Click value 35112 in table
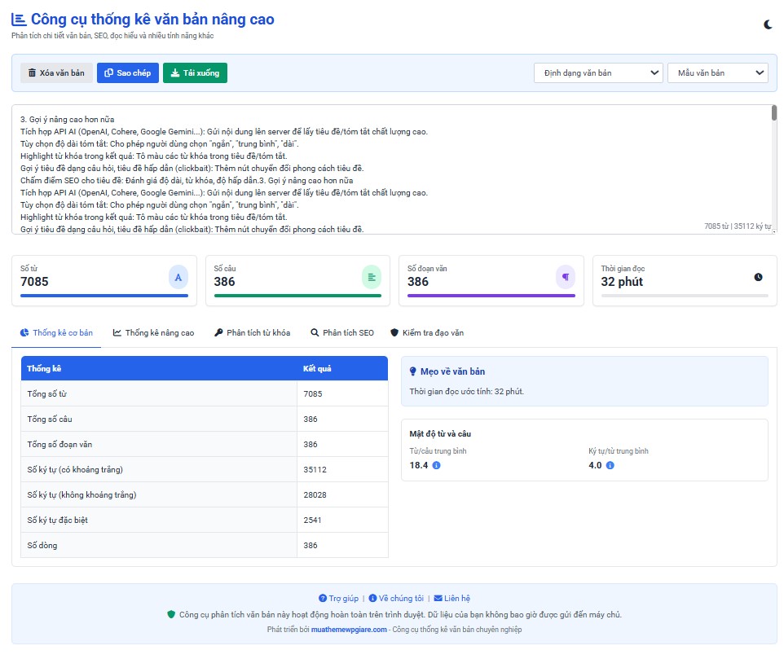Image resolution: width=784 pixels, height=672 pixels. click(315, 470)
